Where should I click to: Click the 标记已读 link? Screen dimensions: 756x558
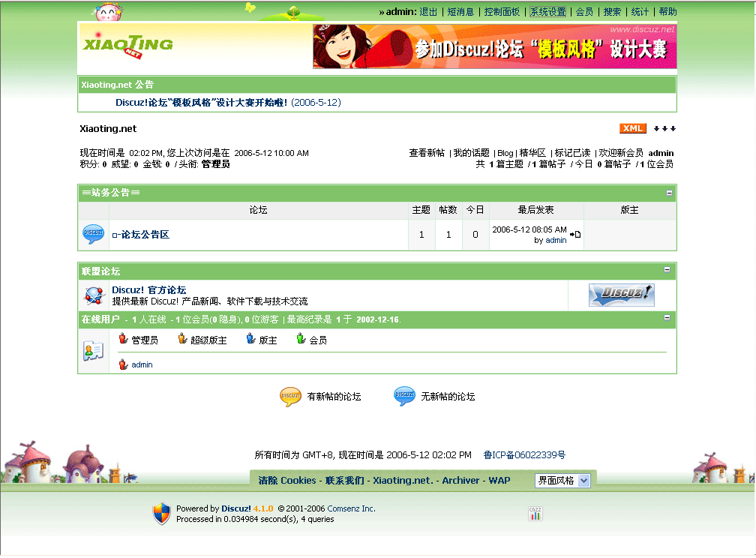[572, 153]
